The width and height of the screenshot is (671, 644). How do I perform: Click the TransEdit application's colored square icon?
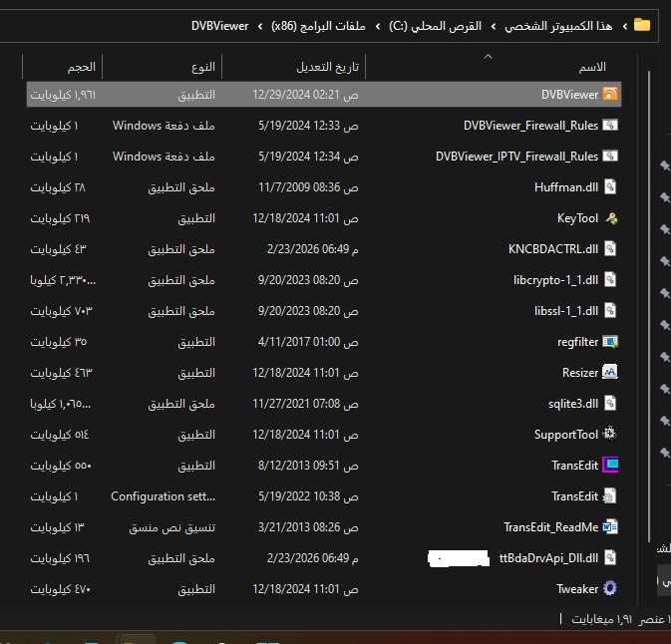[x=610, y=466]
